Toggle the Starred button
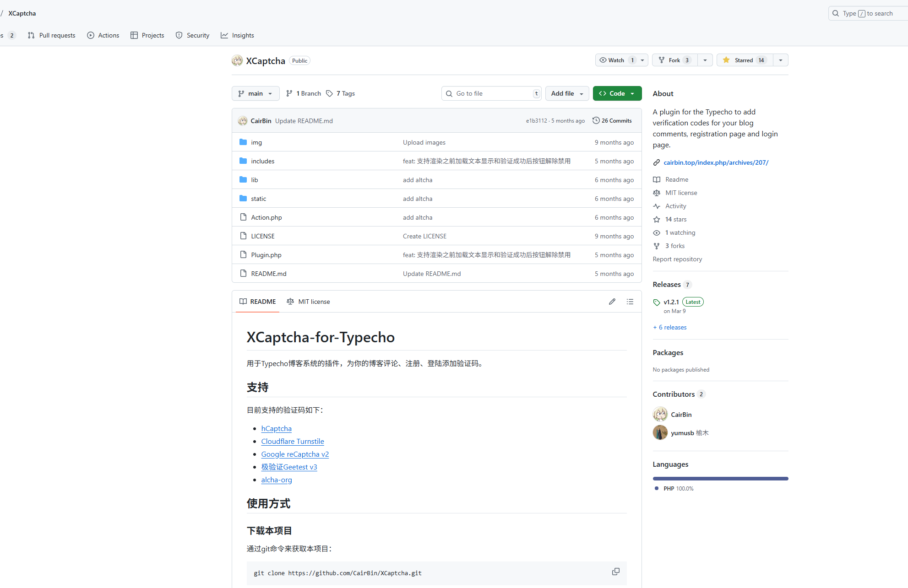This screenshot has width=908, height=588. tap(745, 60)
